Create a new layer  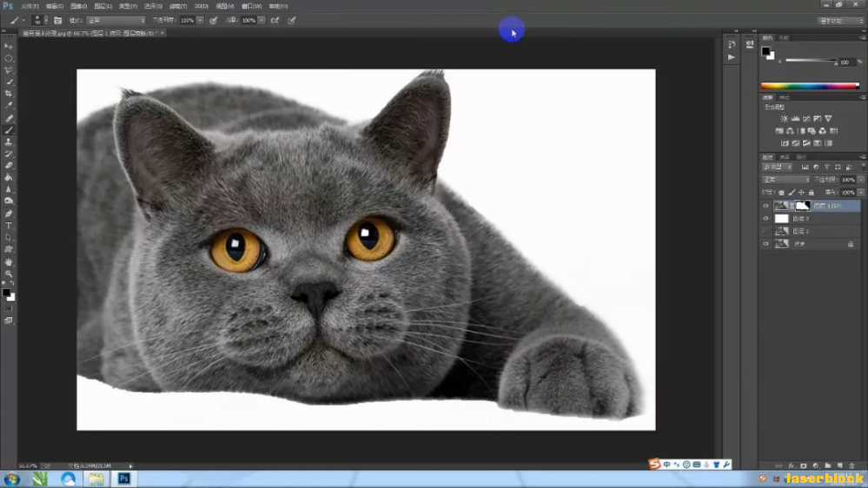coord(840,466)
